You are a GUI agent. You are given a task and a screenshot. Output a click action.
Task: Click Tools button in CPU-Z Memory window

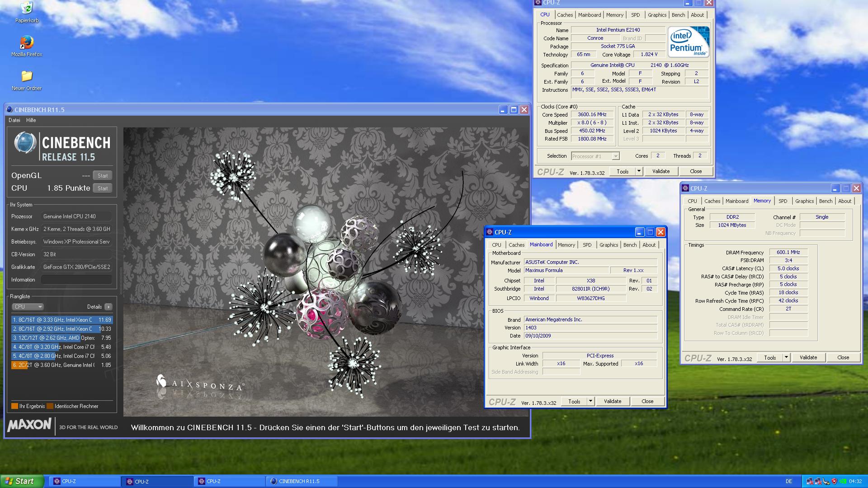pyautogui.click(x=770, y=357)
